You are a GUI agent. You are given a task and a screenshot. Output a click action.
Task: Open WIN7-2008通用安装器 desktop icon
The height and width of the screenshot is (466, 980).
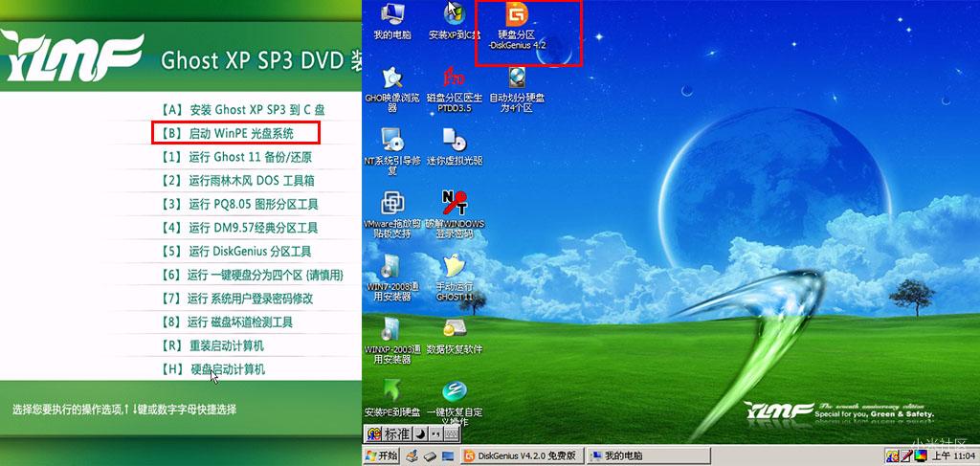(x=391, y=278)
